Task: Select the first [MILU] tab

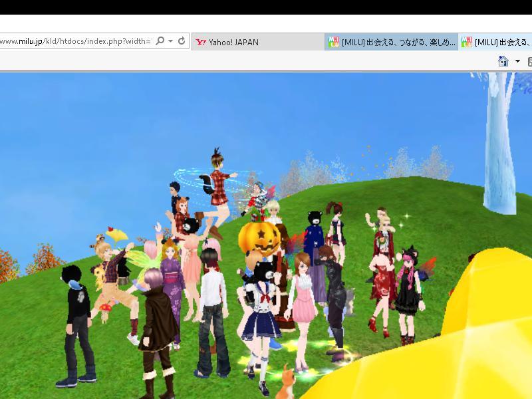Action: click(x=392, y=42)
